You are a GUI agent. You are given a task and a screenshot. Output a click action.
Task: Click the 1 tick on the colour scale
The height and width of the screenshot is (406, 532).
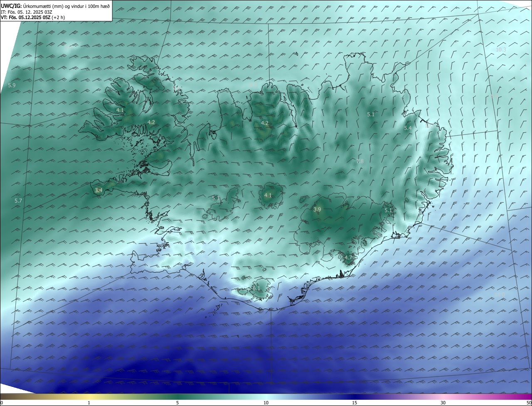click(x=89, y=403)
